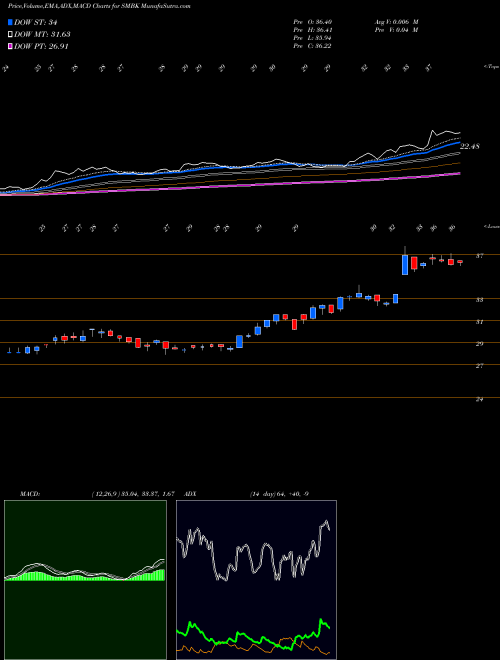Click the magenta long-term EMA line end

click(459, 173)
